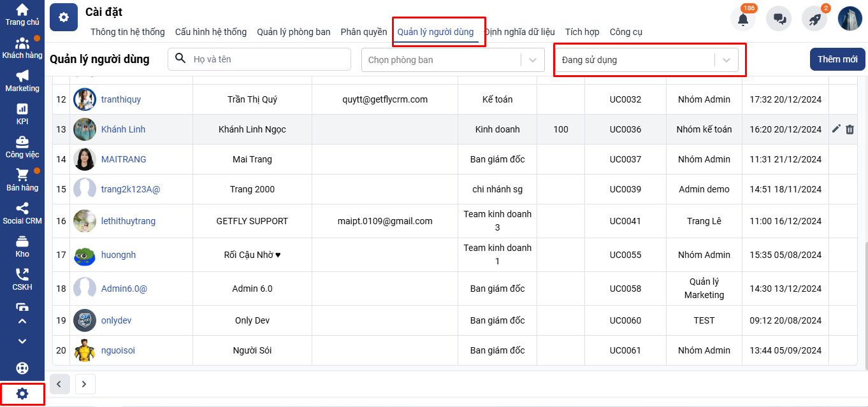Expand the Chọn phòng ban dropdown

point(452,60)
